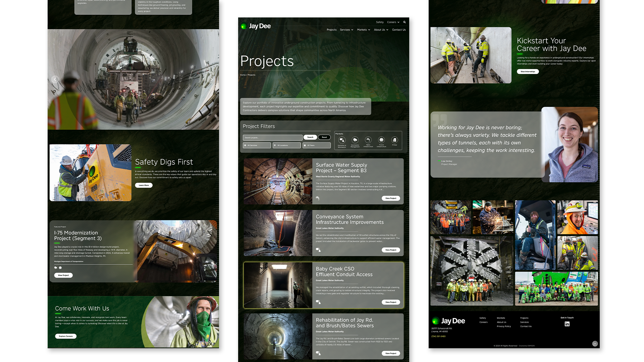Select the Energy market icon
This screenshot has height=362, width=644.
394,140
